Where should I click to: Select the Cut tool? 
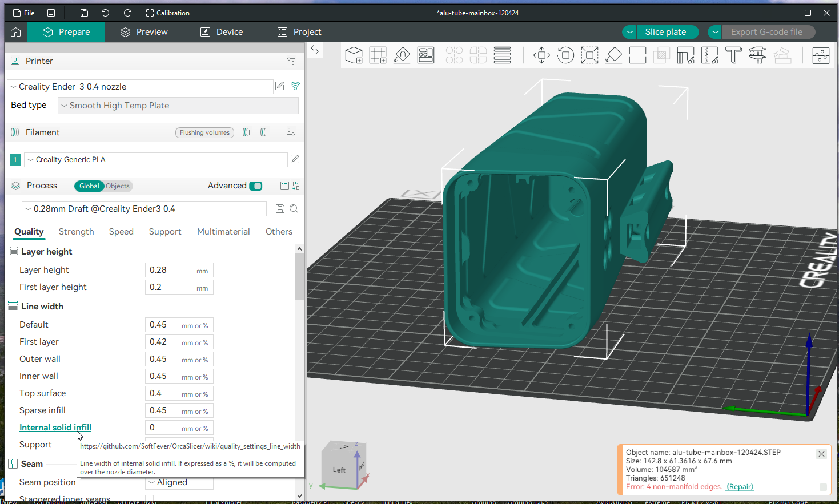point(637,55)
